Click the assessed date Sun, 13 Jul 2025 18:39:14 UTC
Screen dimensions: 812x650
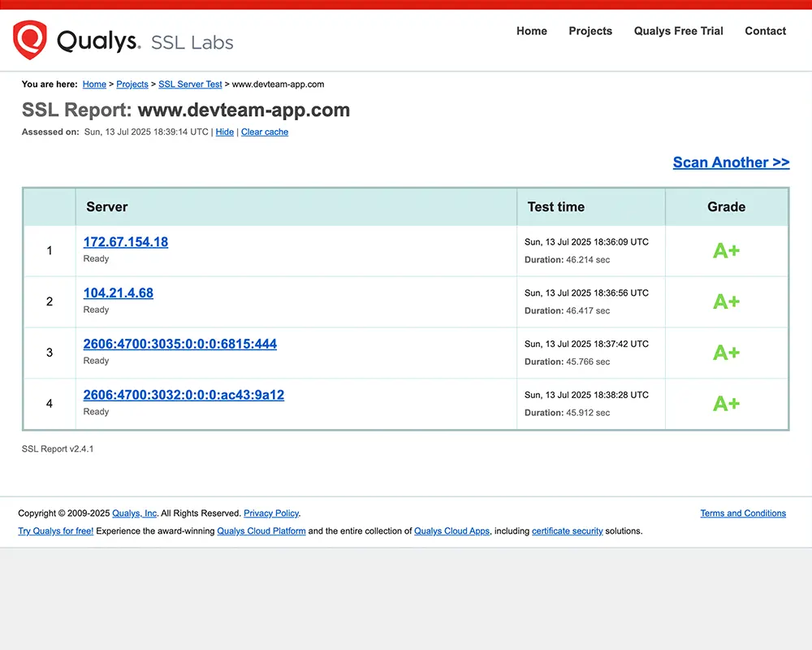(146, 132)
